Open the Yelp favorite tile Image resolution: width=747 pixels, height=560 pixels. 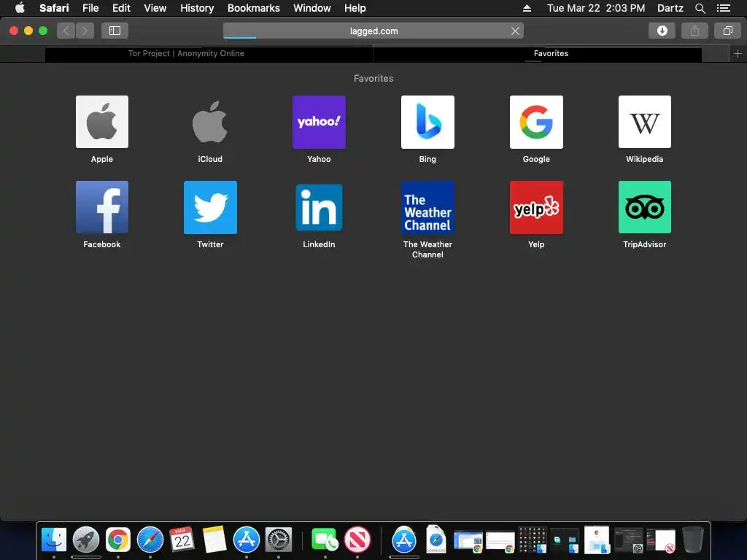coord(536,207)
